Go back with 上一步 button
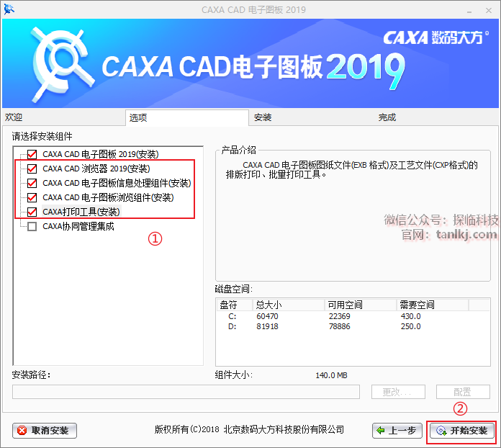The image size is (501, 448). coord(397,431)
